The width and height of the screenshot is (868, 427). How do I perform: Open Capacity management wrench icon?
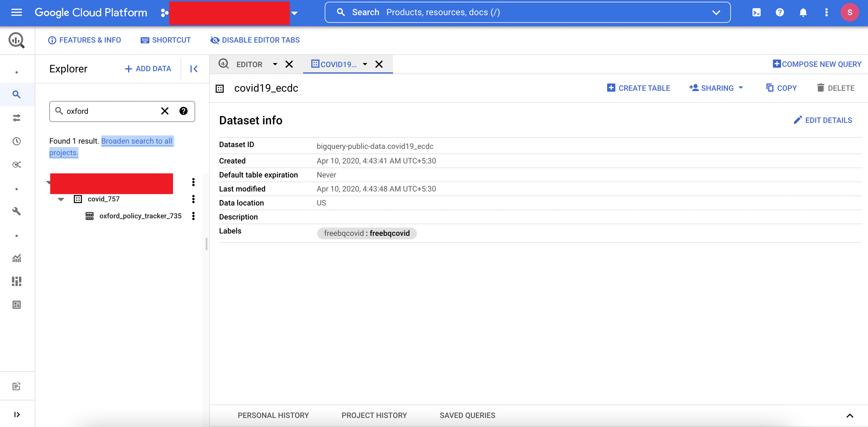point(17,211)
